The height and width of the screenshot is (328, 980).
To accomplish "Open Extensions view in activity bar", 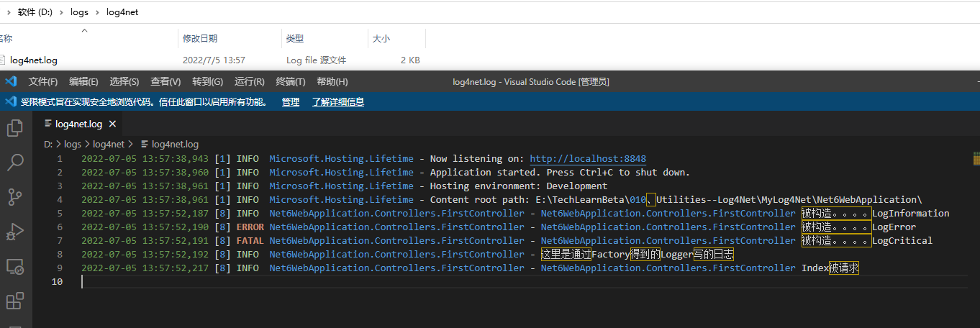I will point(15,301).
